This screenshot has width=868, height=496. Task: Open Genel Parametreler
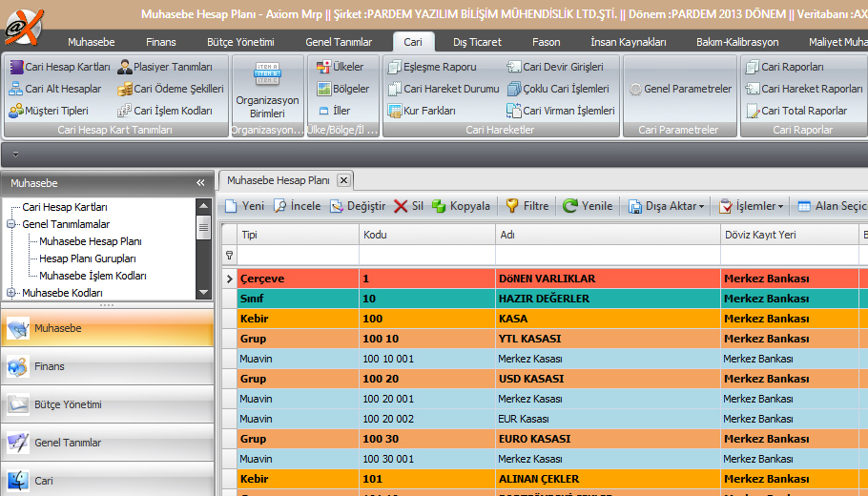pos(680,89)
